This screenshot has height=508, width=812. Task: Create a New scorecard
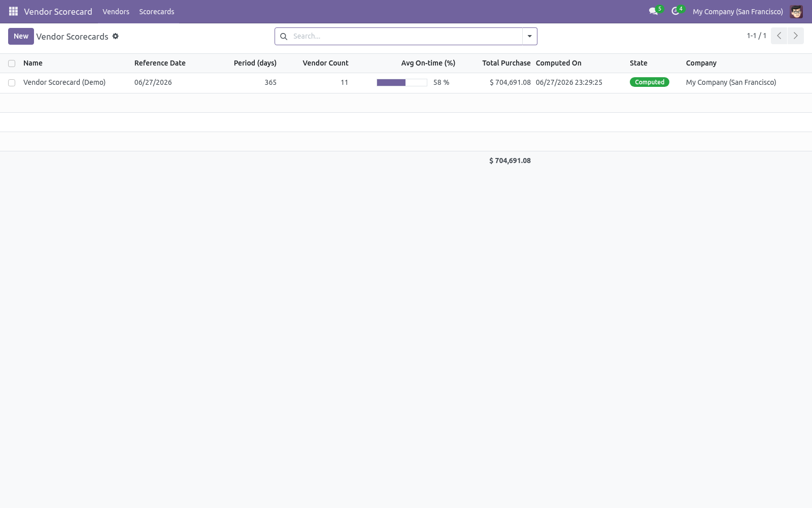pos(21,36)
